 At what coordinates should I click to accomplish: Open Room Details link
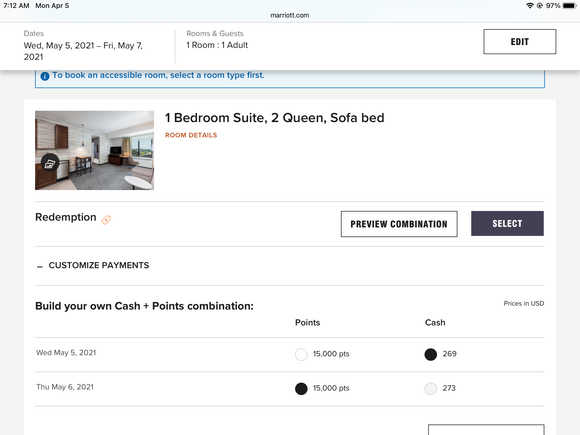tap(191, 135)
